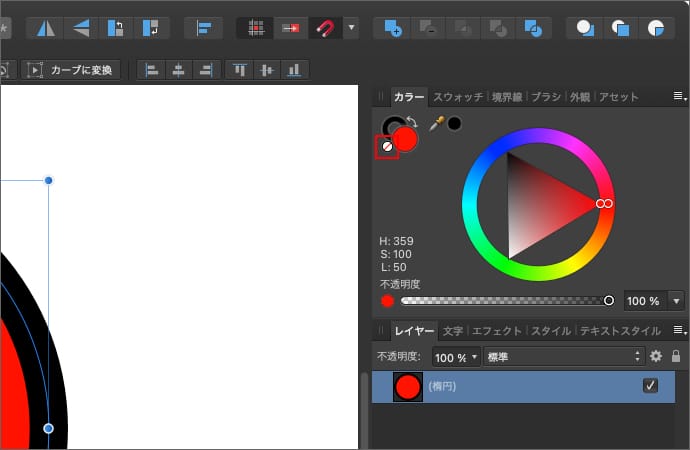The width and height of the screenshot is (690, 450).
Task: Switch to the スウォッチ tab
Action: pyautogui.click(x=458, y=97)
